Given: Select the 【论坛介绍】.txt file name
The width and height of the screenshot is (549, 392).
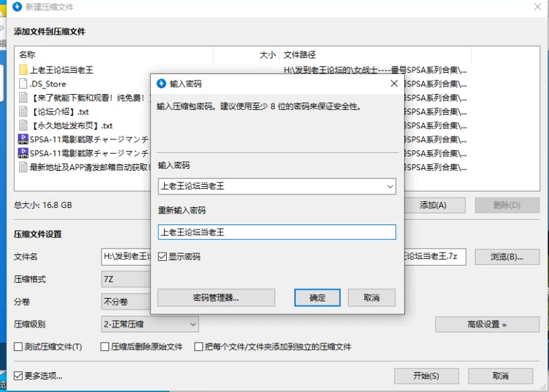Looking at the screenshot, I should click(60, 112).
